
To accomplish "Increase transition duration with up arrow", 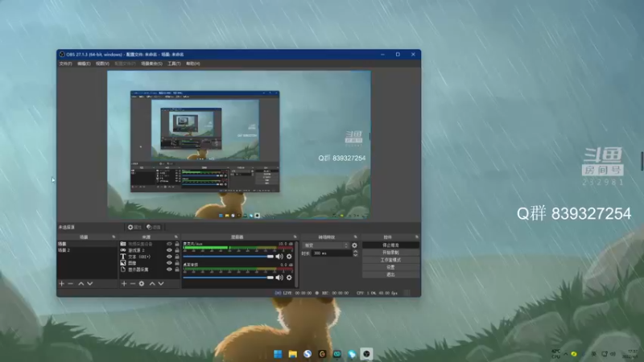I will 355,252.
